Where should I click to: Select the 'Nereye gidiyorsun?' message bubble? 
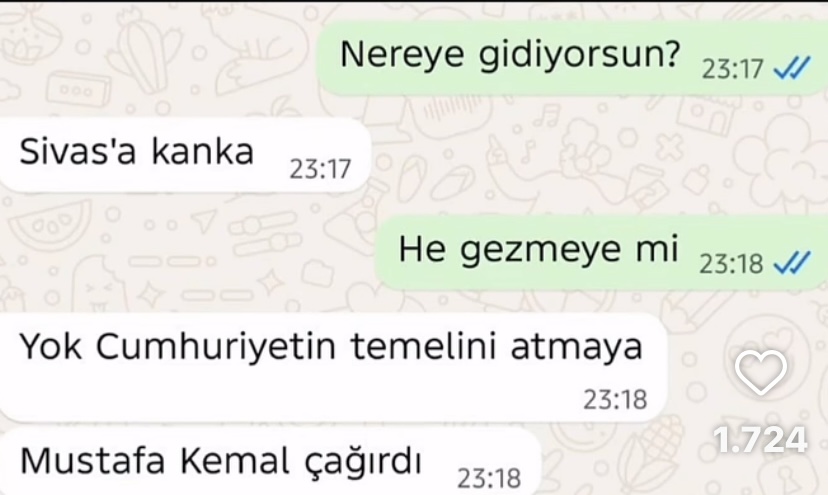click(x=572, y=58)
